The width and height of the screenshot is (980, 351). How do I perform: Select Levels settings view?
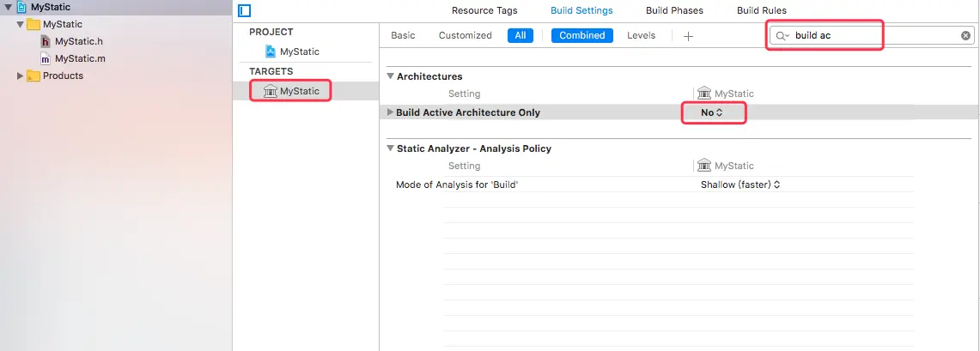tap(642, 35)
